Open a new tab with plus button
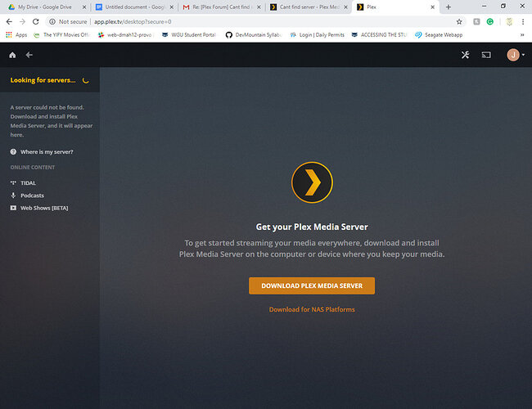This screenshot has height=409, width=532. [449, 7]
